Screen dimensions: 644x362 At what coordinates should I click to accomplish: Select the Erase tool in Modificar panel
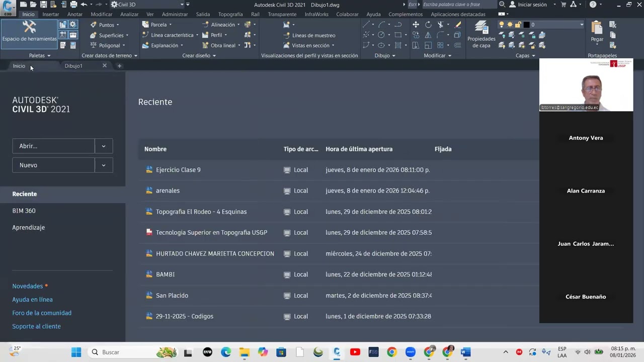click(x=457, y=24)
